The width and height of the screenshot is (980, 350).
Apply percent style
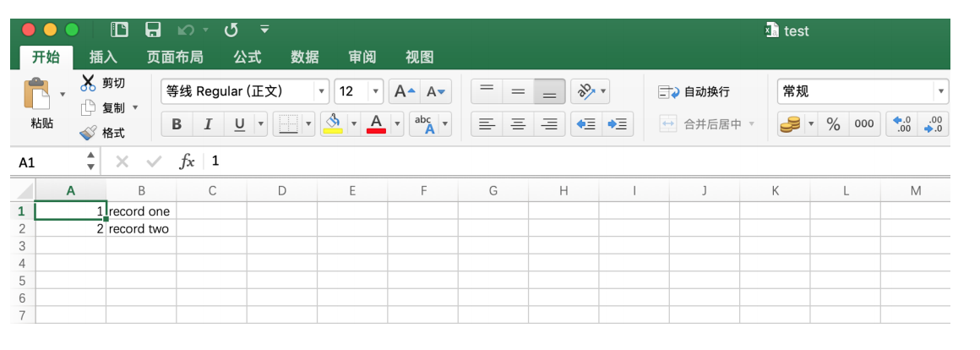click(833, 124)
